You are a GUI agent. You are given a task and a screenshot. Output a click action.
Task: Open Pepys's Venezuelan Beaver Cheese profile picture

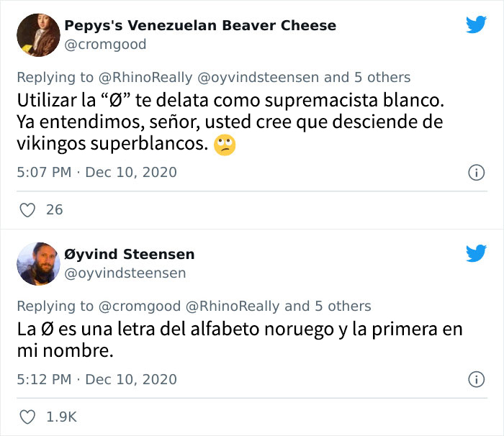click(35, 35)
